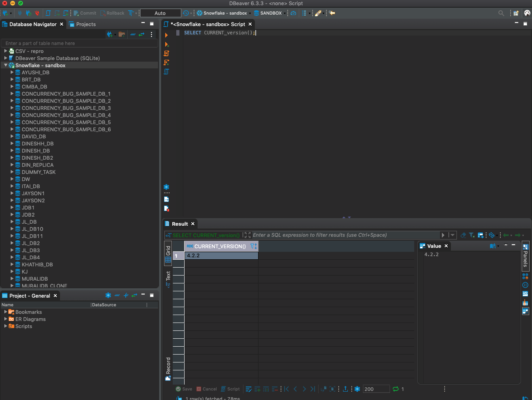Screen dimensions: 532x400
Task: Click the SQL expression filter field
Action: [x=346, y=235]
